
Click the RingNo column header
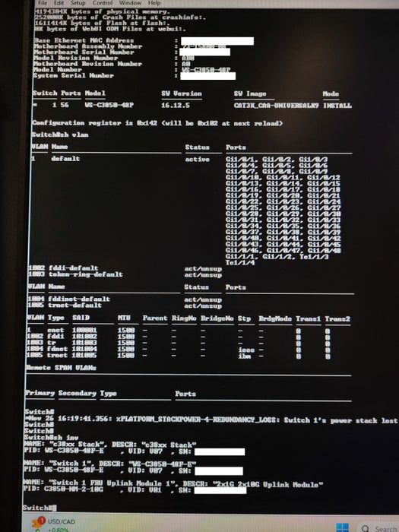(x=184, y=318)
